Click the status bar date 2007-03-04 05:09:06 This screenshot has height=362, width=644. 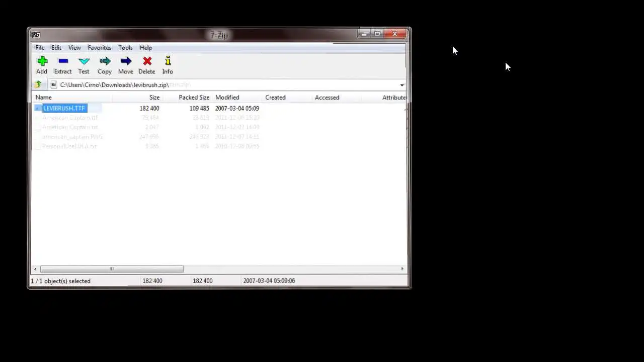pyautogui.click(x=269, y=281)
